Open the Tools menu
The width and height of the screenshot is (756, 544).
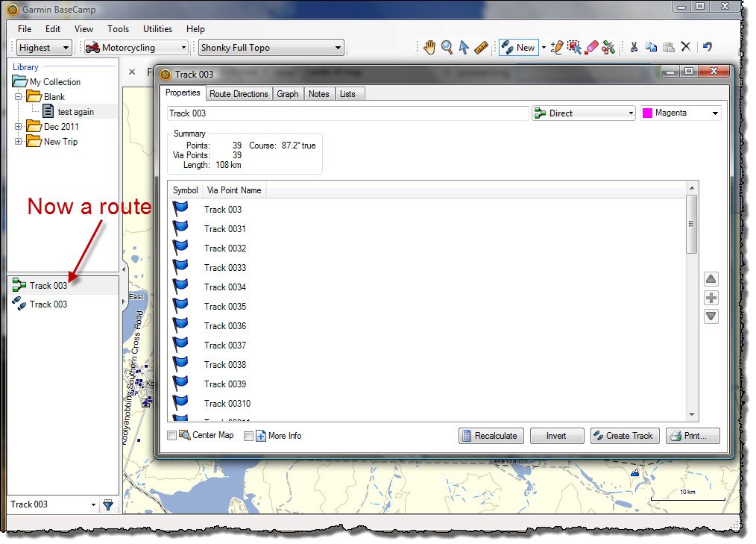pos(118,29)
